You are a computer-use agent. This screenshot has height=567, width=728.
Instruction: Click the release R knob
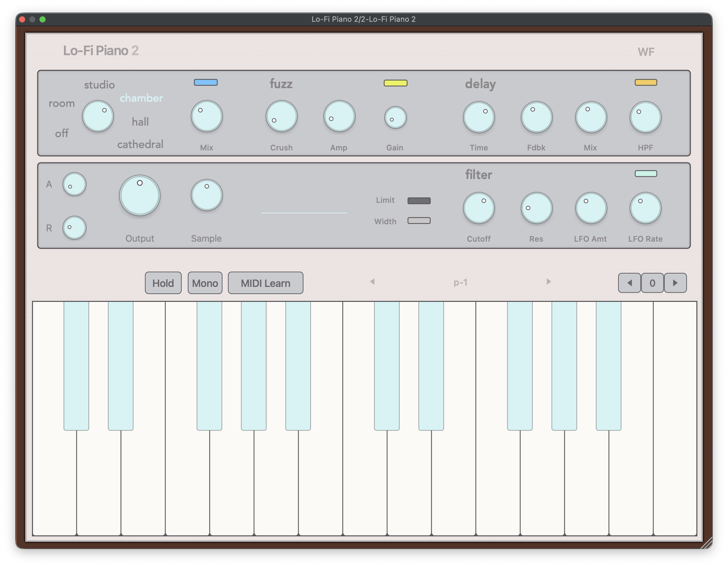(x=75, y=228)
